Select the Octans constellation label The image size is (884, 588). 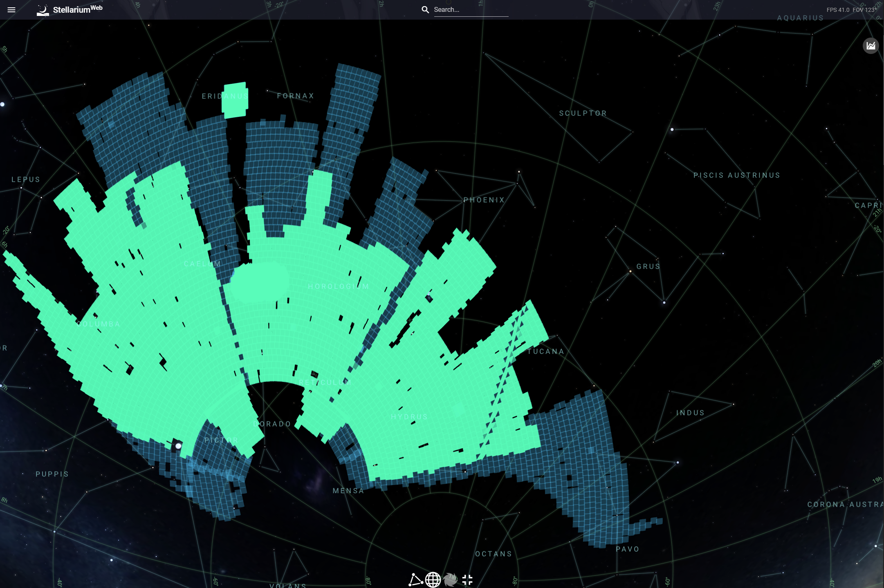[494, 554]
